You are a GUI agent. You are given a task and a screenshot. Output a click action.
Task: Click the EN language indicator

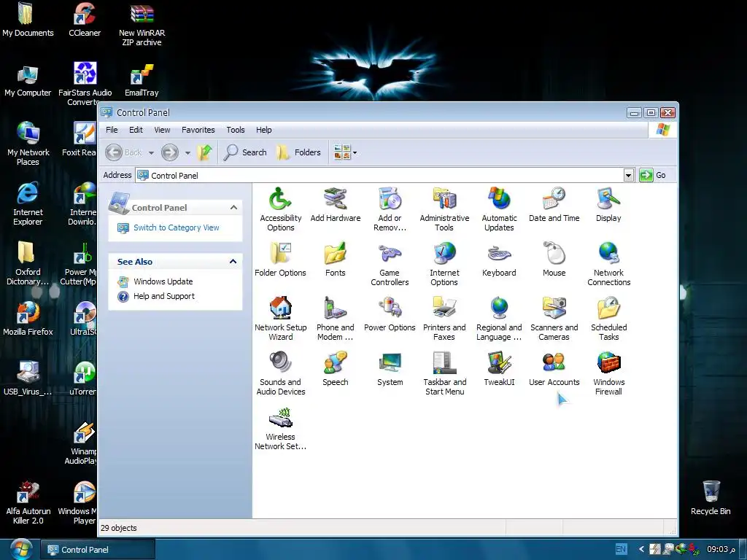click(621, 549)
